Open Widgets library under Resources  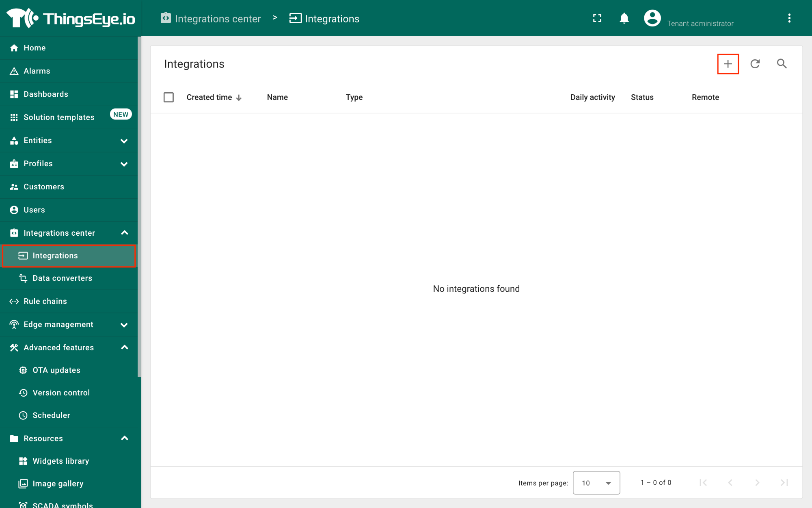click(61, 461)
